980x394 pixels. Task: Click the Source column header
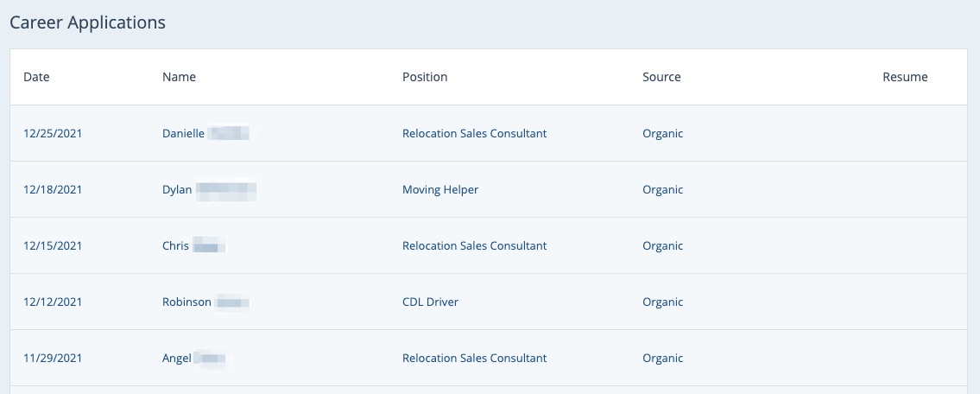(x=661, y=77)
